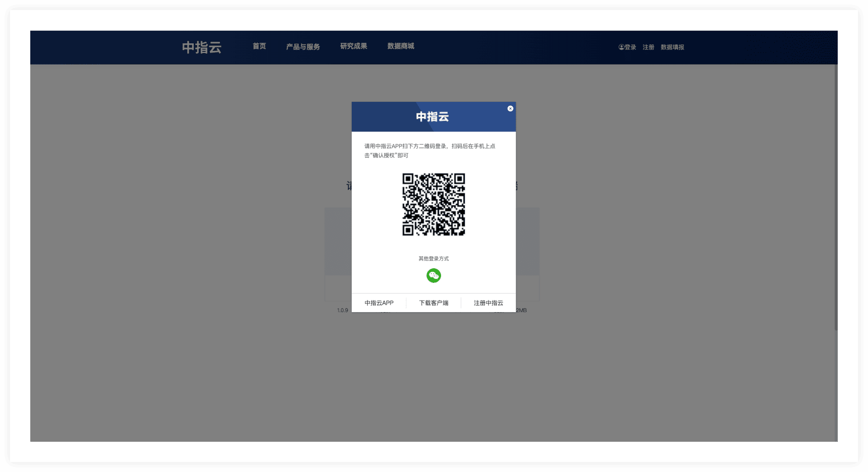Screen dimensions: 868x472
Task: Select the 中指云APP tab in dialog footer
Action: pos(379,303)
